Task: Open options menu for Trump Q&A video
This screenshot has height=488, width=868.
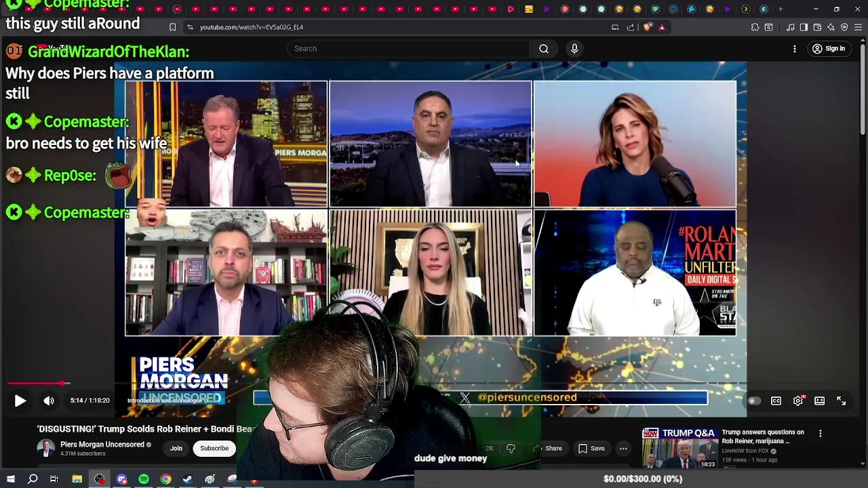Action: coord(821,434)
